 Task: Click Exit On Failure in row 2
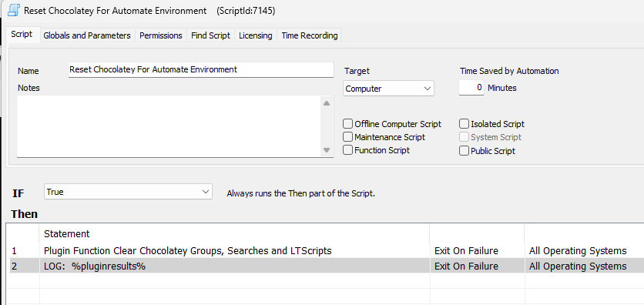(x=466, y=266)
